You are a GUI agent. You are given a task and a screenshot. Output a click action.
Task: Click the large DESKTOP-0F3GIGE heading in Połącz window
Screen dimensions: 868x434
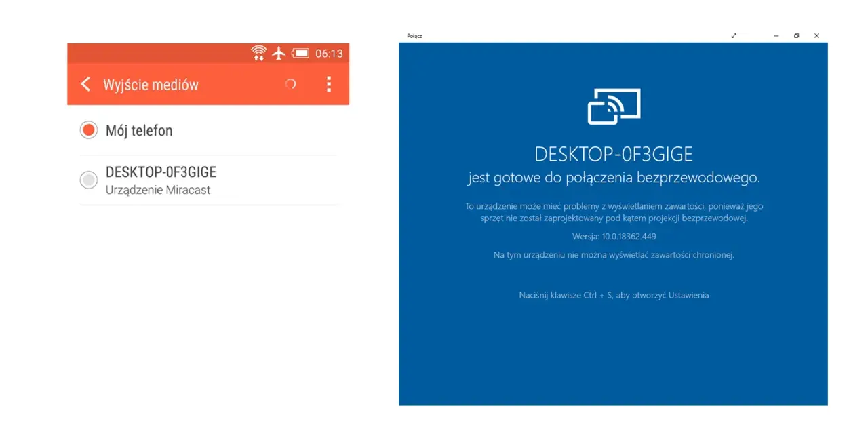point(614,154)
